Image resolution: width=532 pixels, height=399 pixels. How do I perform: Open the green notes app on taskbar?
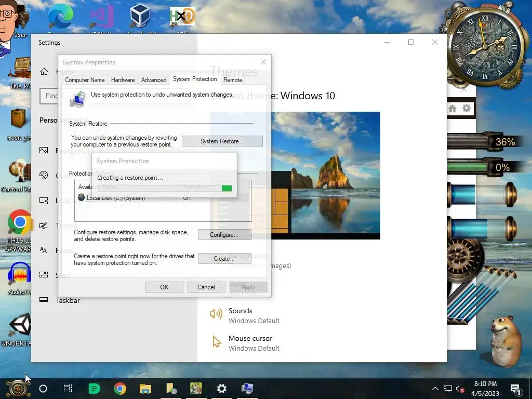[94, 389]
